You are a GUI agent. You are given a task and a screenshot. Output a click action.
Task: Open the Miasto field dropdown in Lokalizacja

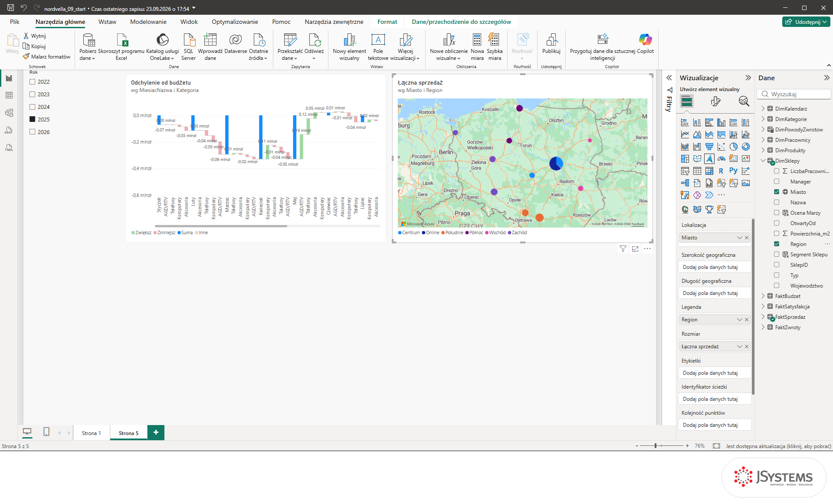(x=740, y=238)
